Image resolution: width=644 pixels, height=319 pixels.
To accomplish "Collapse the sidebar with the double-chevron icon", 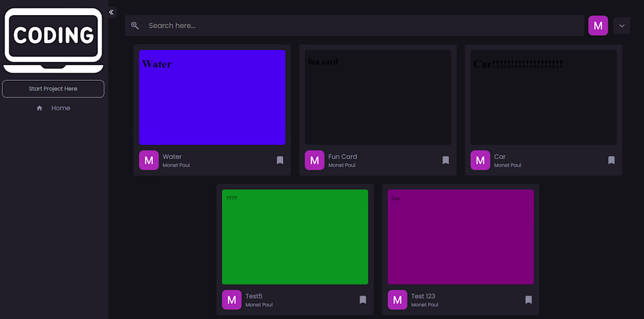I will [111, 12].
